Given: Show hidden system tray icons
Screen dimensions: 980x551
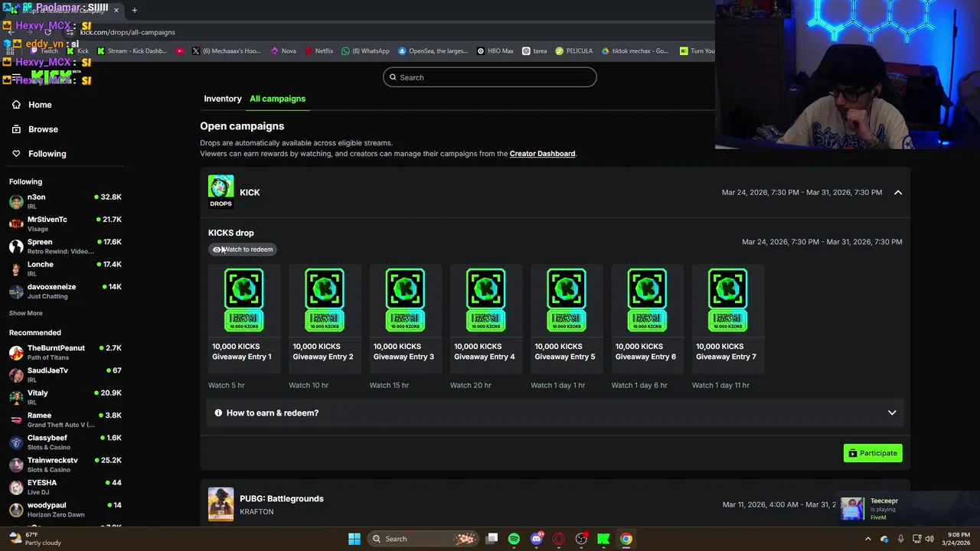Looking at the screenshot, I should (x=867, y=539).
